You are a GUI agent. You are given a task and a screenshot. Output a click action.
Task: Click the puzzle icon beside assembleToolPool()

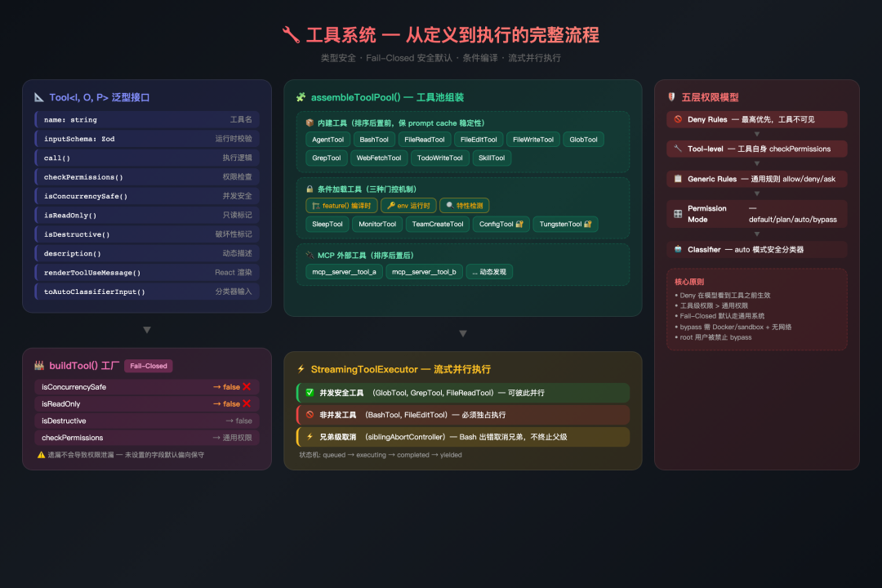click(301, 96)
